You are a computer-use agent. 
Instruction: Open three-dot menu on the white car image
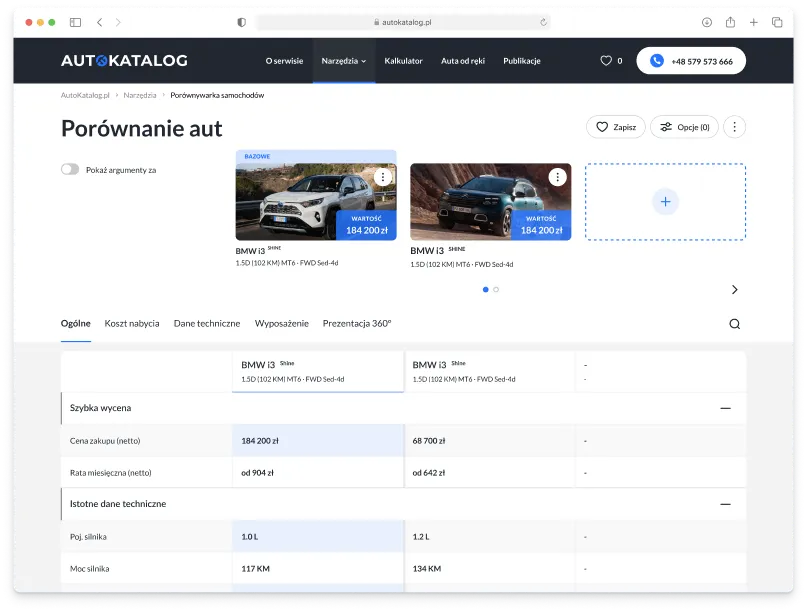(x=382, y=177)
